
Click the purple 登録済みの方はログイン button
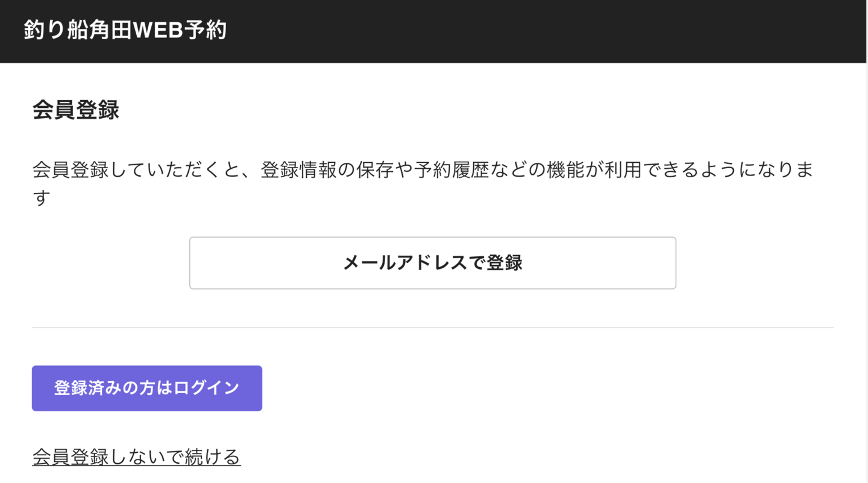(146, 388)
